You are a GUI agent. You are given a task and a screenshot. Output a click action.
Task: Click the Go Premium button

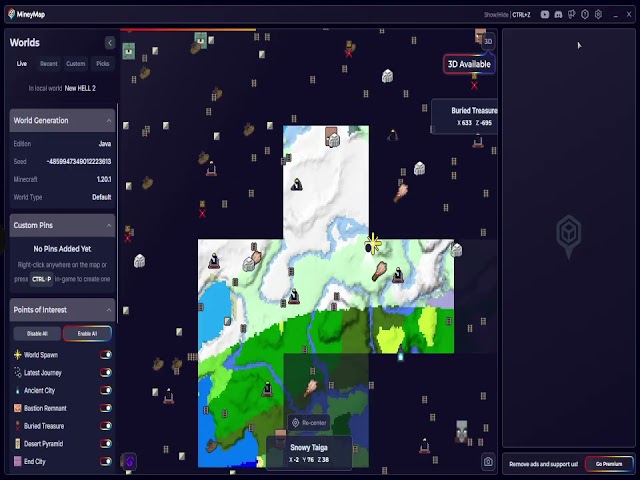point(609,464)
